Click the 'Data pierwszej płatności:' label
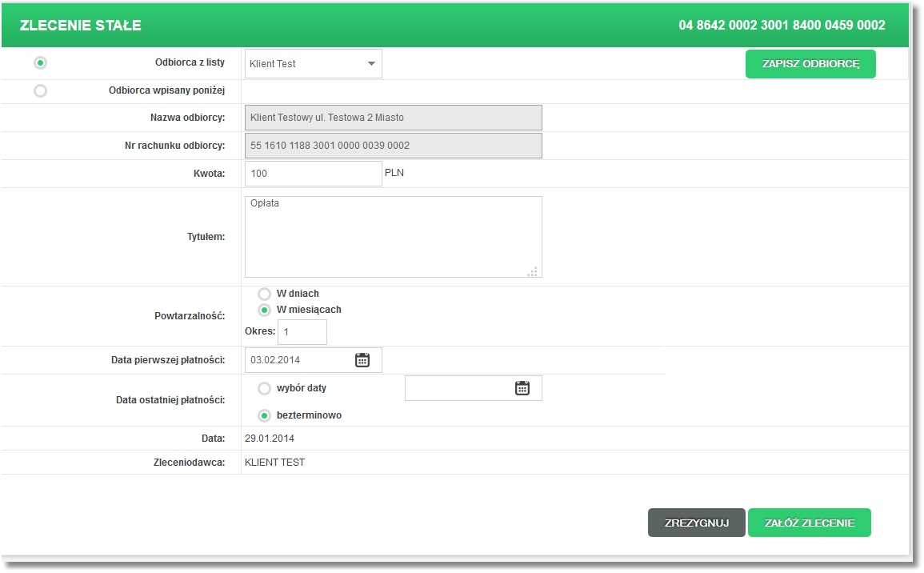The height and width of the screenshot is (573, 924). pos(168,360)
